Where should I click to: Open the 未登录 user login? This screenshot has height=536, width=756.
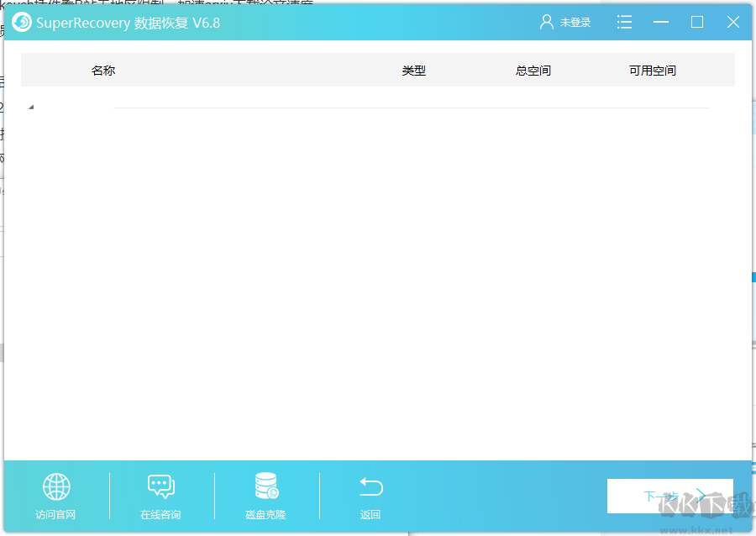[575, 23]
